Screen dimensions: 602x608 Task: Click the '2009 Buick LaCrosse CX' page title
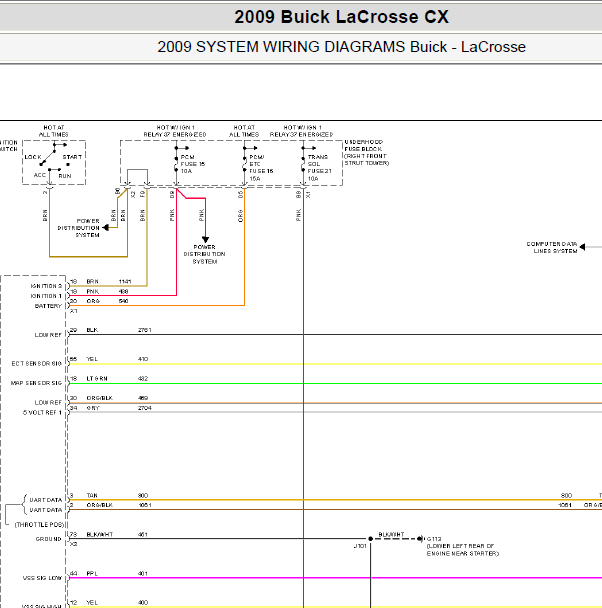tap(341, 17)
